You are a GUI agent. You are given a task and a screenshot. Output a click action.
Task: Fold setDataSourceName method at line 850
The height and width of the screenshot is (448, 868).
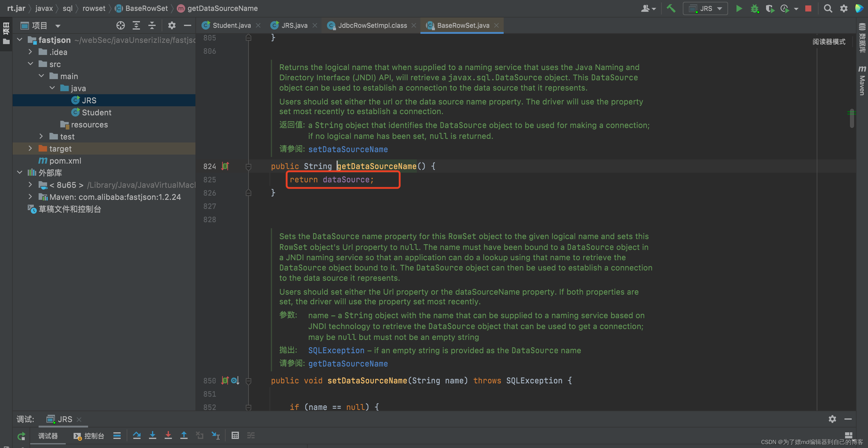[248, 381]
